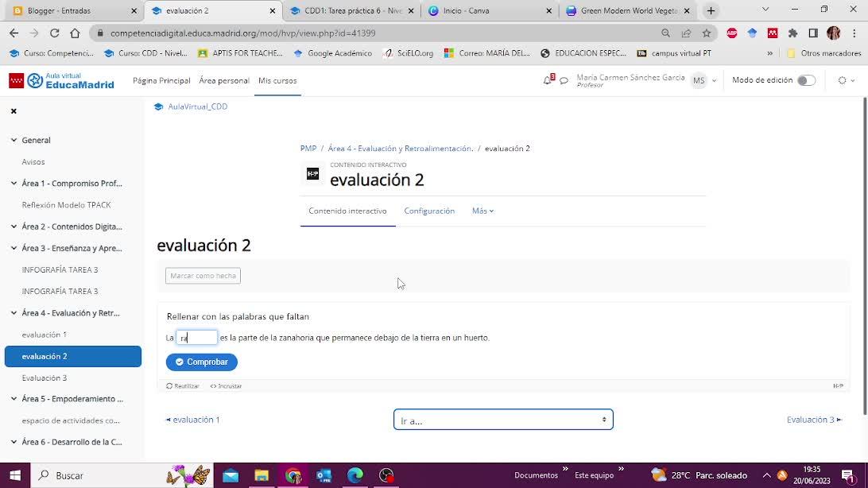This screenshot has width=868, height=488.
Task: Open Evaluación 3 in sidebar
Action: (x=45, y=378)
